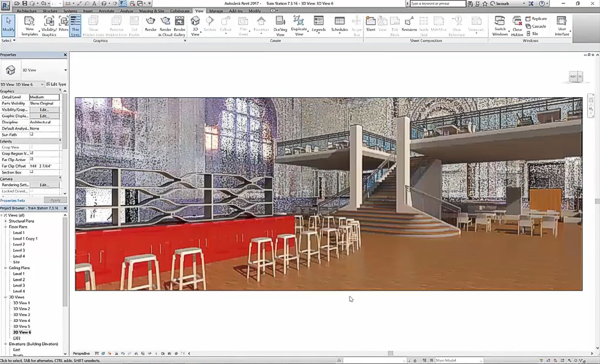The image size is (600, 364).
Task: Select Site under Floor Plans
Action: (x=16, y=262)
